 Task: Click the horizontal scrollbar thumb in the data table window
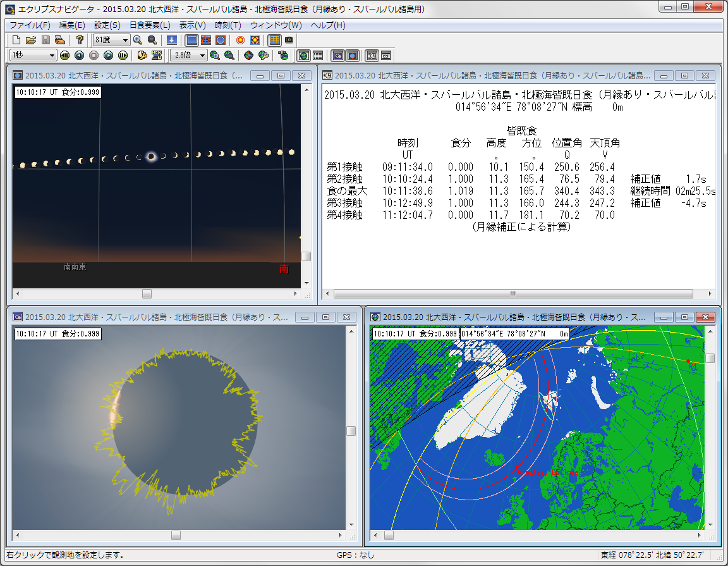click(513, 293)
